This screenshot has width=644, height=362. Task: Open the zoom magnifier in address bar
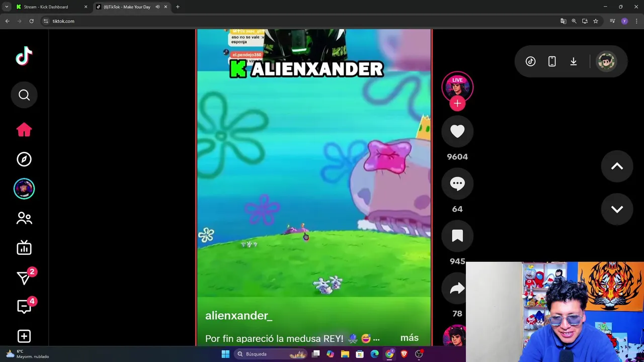(x=574, y=21)
